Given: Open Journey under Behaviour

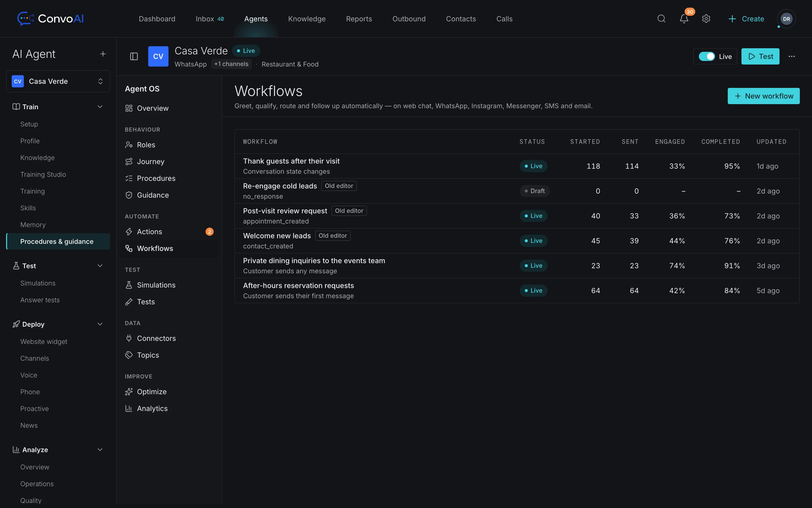Looking at the screenshot, I should click(169, 162).
